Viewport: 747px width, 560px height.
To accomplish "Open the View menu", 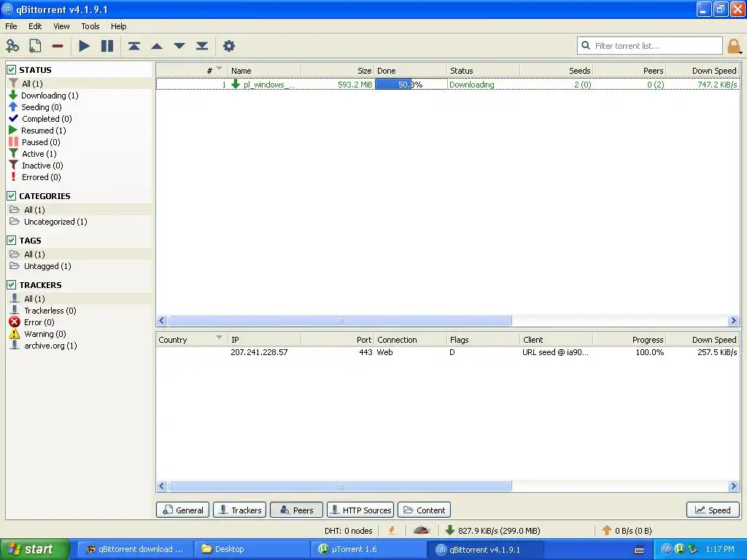I will (x=61, y=26).
